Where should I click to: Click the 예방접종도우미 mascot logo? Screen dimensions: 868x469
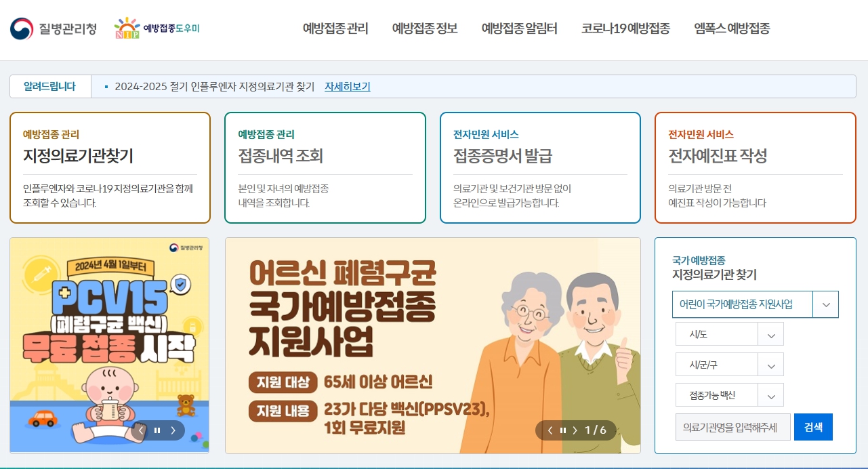pos(156,28)
